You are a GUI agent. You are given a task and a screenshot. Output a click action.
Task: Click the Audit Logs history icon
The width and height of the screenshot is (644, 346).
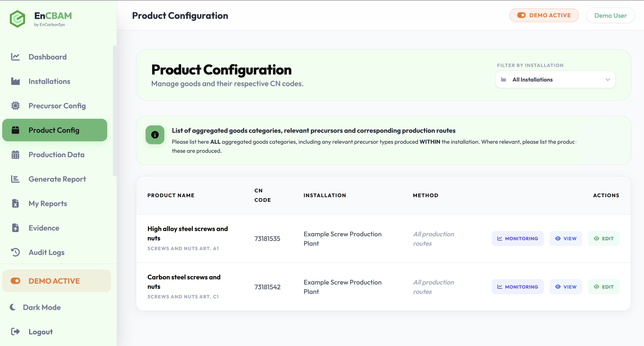pos(16,252)
